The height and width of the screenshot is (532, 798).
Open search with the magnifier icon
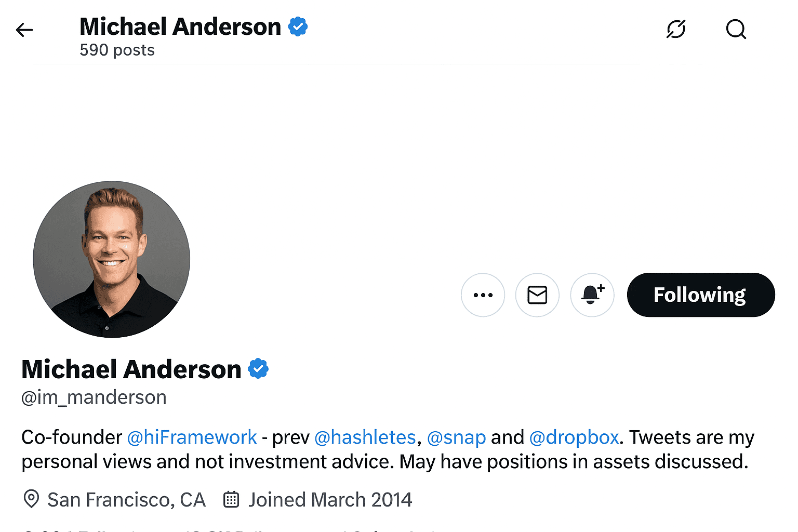coord(736,29)
